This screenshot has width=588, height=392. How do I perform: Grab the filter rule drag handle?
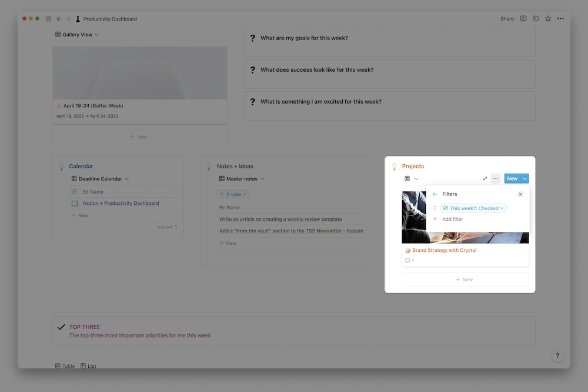tap(435, 208)
